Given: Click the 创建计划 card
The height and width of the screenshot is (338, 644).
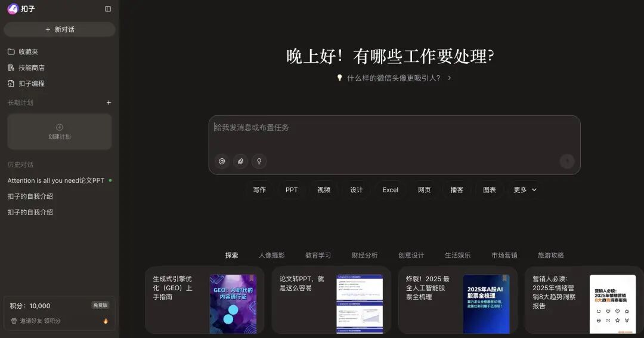Looking at the screenshot, I should (x=60, y=131).
